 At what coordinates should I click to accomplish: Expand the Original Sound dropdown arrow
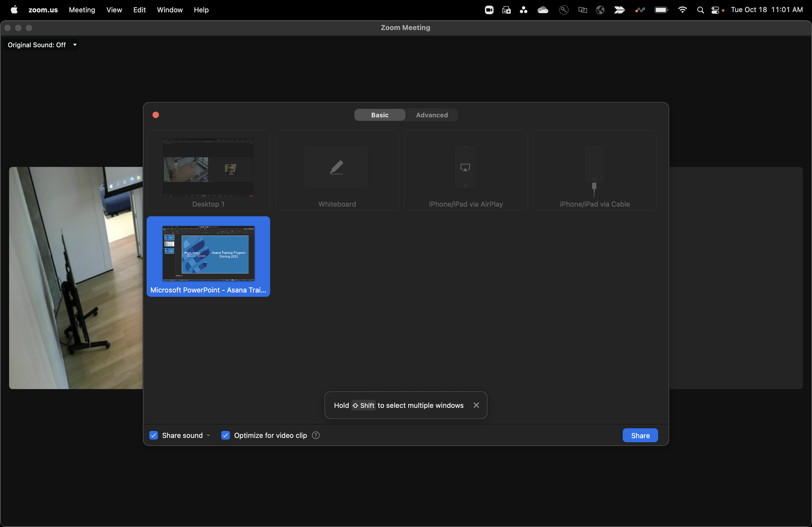(x=75, y=45)
